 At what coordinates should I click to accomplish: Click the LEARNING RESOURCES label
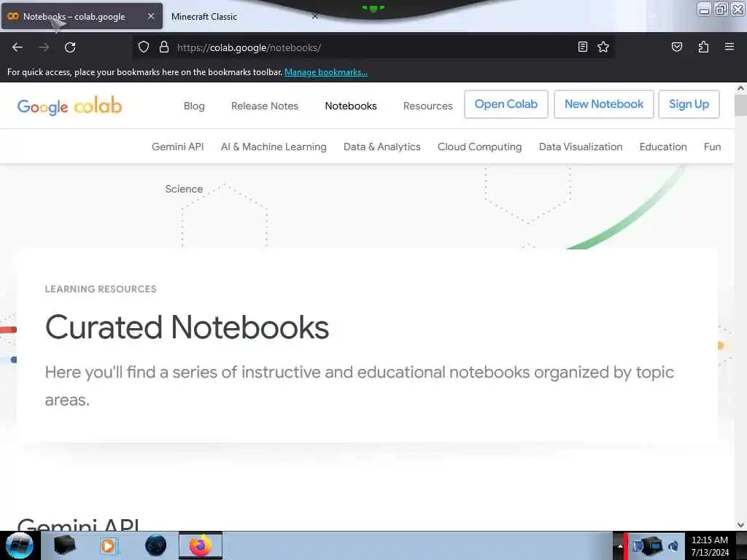coord(101,289)
